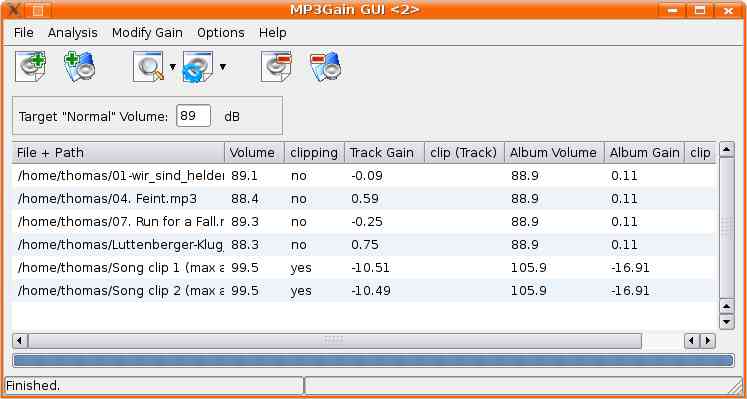Viewport: 747px width, 399px height.
Task: Click Track Gain value -10.49
Action: click(x=371, y=291)
